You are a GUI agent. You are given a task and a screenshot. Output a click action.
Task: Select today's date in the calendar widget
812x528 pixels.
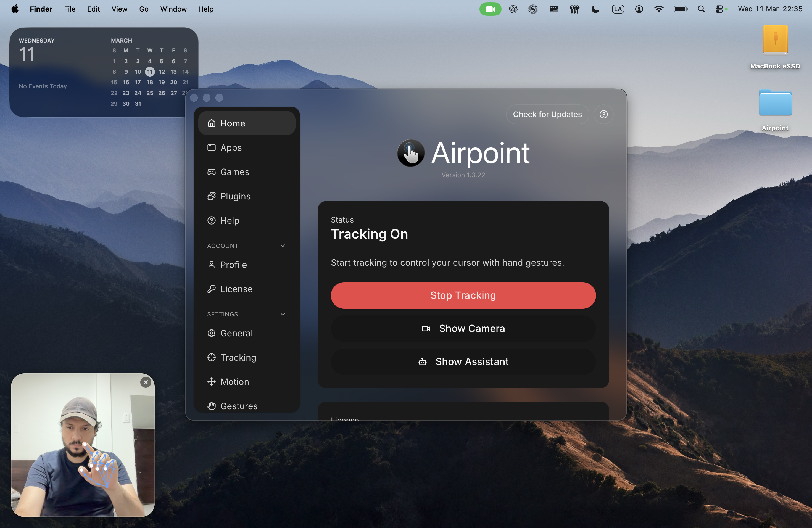point(149,72)
